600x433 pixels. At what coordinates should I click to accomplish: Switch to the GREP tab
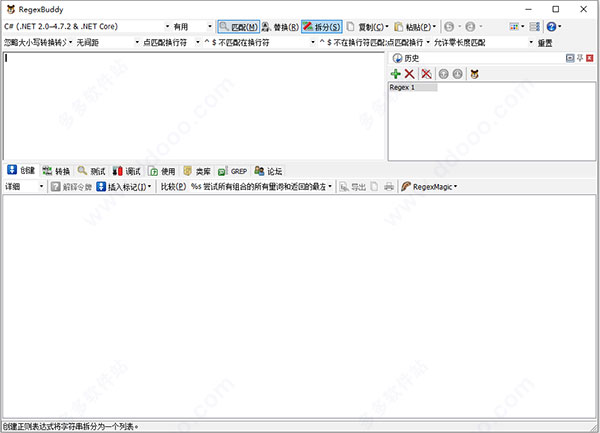232,171
